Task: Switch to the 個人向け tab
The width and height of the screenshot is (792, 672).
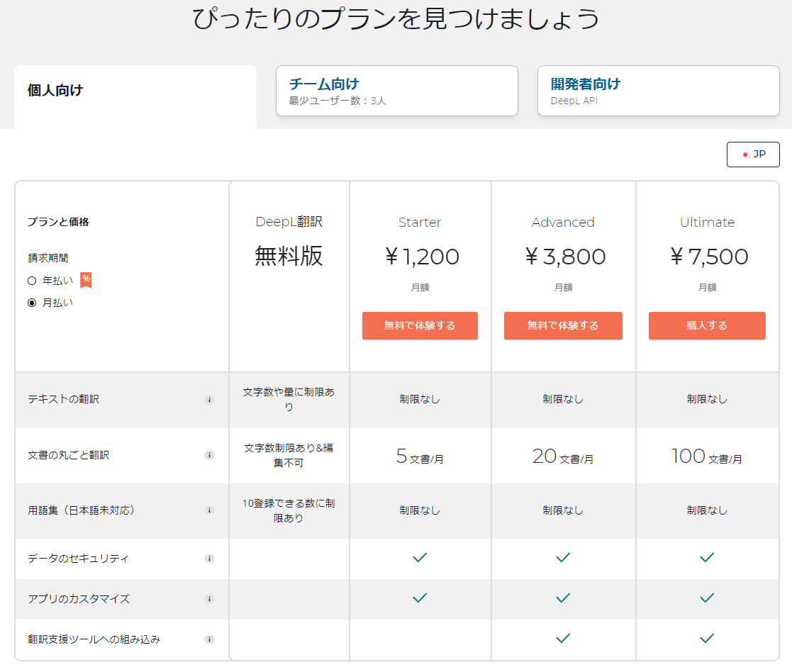Action: [x=135, y=91]
